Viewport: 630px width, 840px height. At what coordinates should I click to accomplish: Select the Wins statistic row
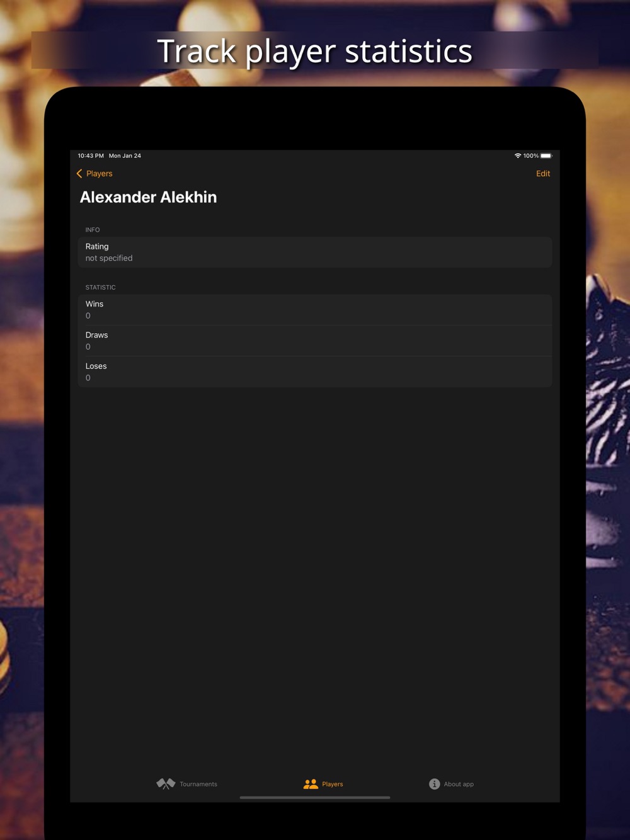(x=315, y=310)
